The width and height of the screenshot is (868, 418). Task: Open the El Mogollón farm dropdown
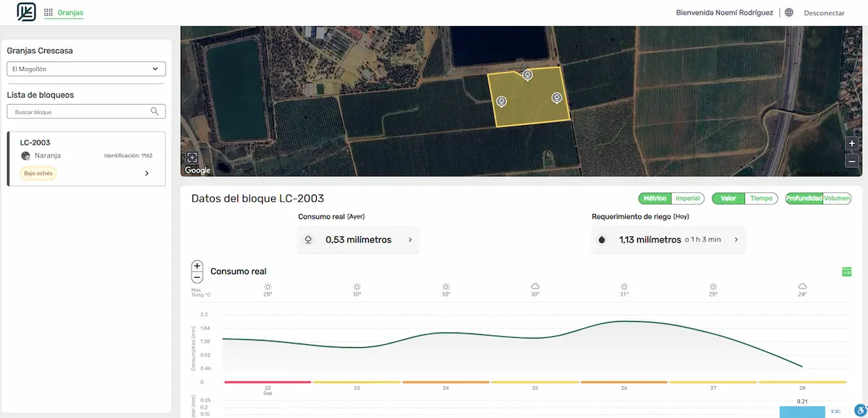[86, 69]
